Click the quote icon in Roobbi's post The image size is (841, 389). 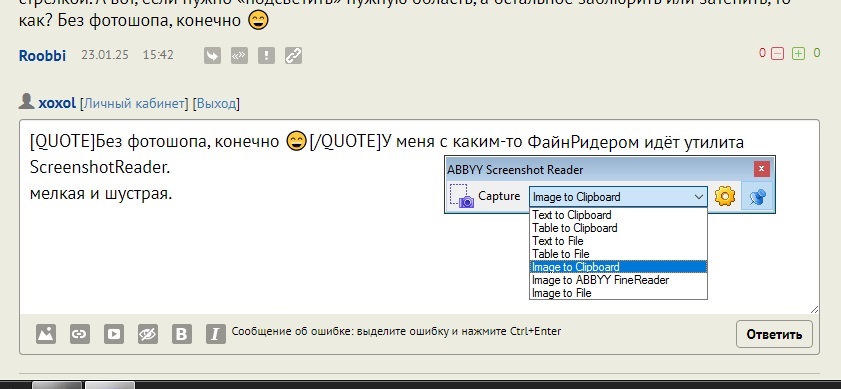tap(239, 55)
